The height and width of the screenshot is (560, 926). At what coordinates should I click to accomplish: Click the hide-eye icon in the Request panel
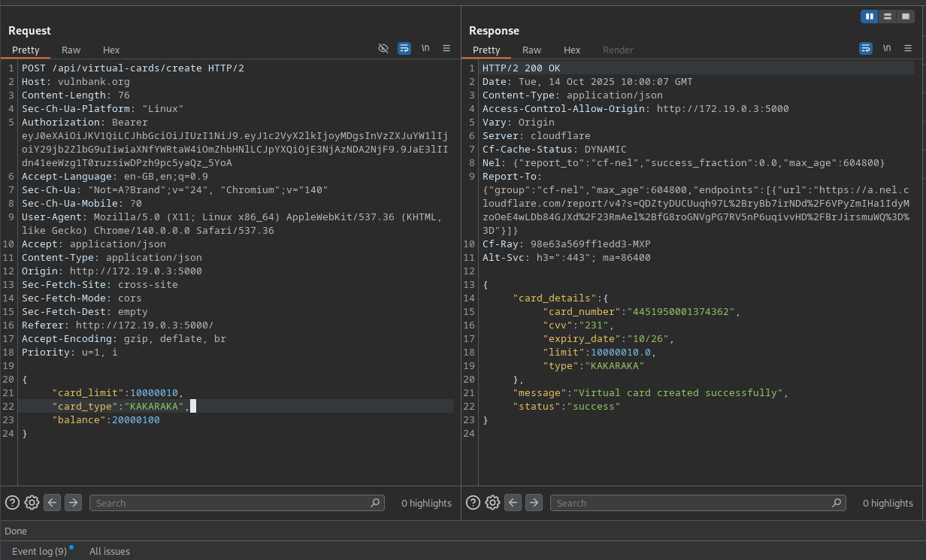click(x=383, y=48)
